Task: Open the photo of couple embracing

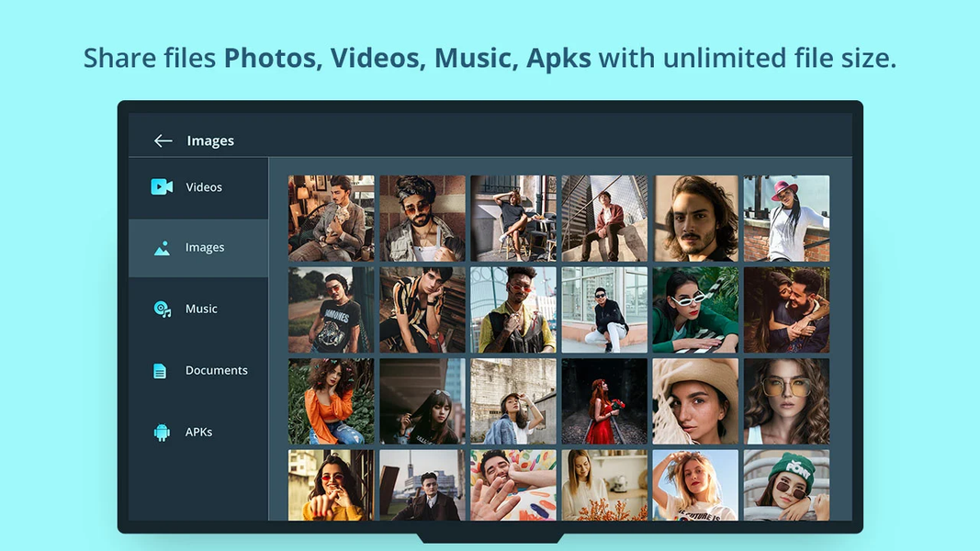Action: pyautogui.click(x=787, y=309)
